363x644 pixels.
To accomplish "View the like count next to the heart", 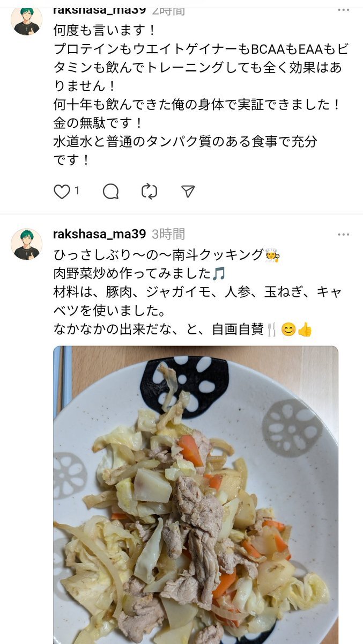I will [77, 191].
